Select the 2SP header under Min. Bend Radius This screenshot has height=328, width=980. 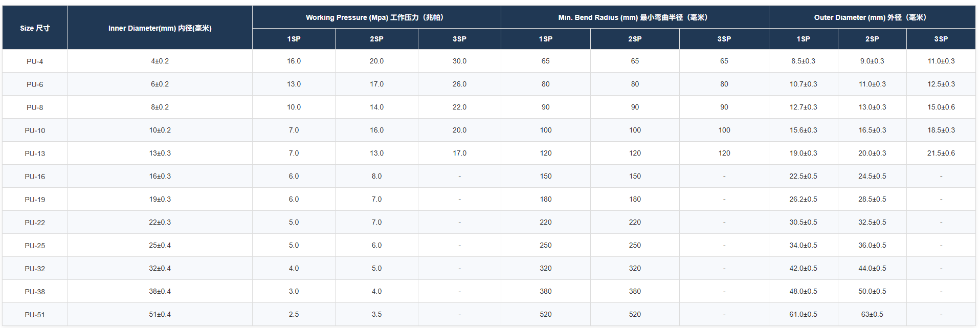tap(635, 39)
